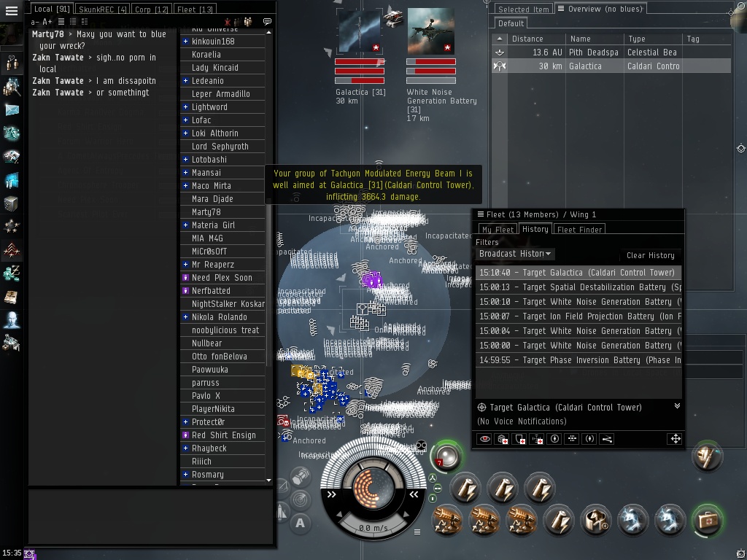
Task: Click Galactica target portrait
Action: point(360,31)
